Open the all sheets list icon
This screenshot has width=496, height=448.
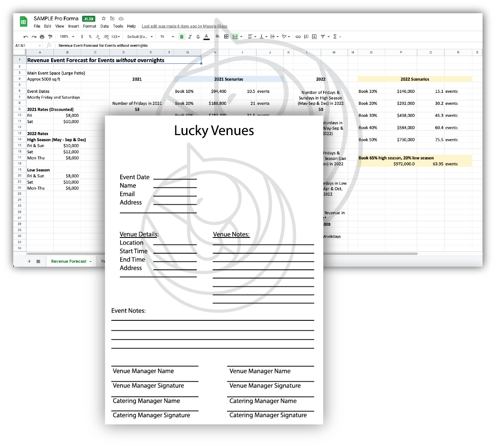pos(38,262)
